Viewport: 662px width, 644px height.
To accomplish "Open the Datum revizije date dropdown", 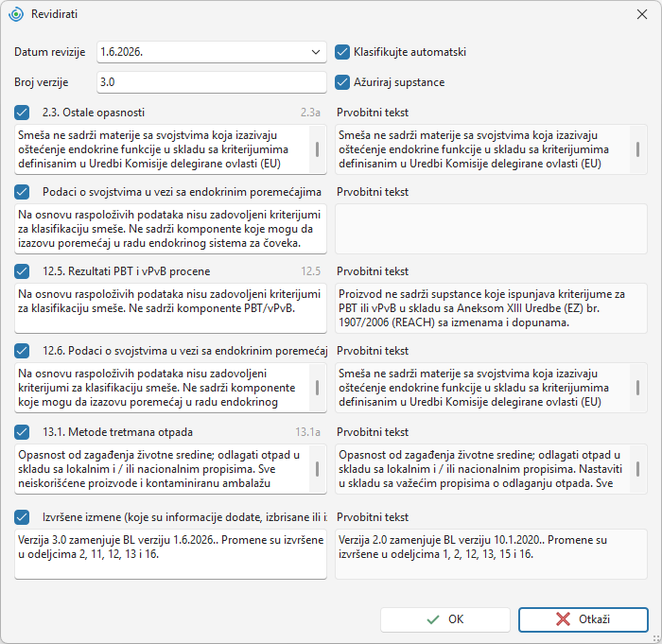I will pyautogui.click(x=315, y=52).
